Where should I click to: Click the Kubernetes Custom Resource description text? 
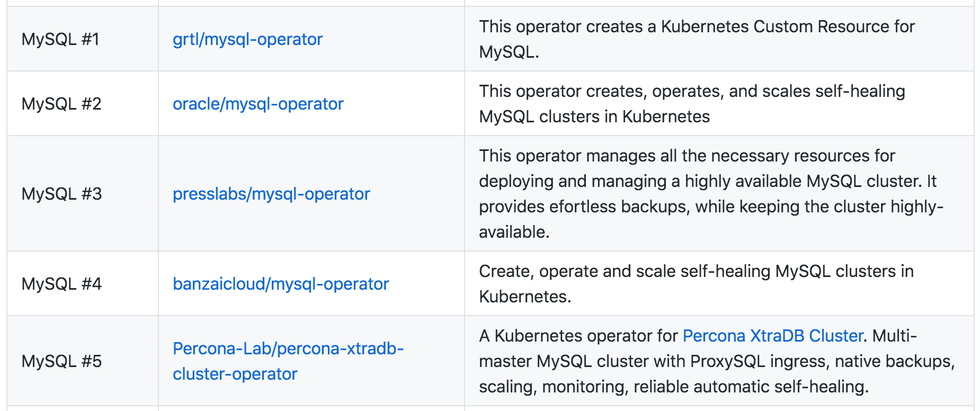[x=697, y=39]
